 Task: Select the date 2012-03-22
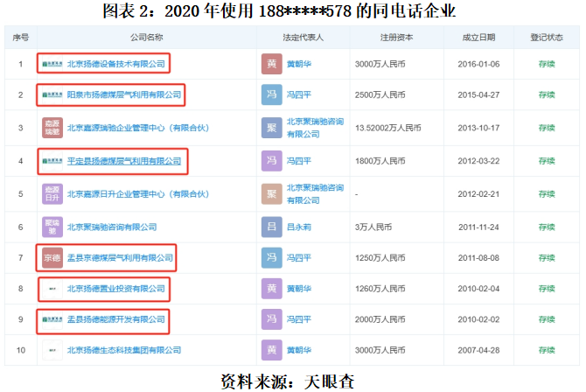click(x=478, y=161)
